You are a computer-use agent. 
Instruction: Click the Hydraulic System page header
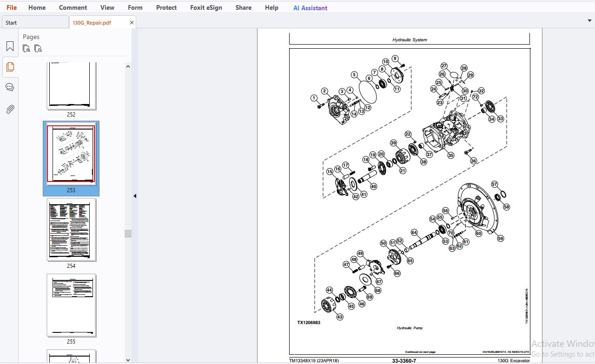pos(410,40)
